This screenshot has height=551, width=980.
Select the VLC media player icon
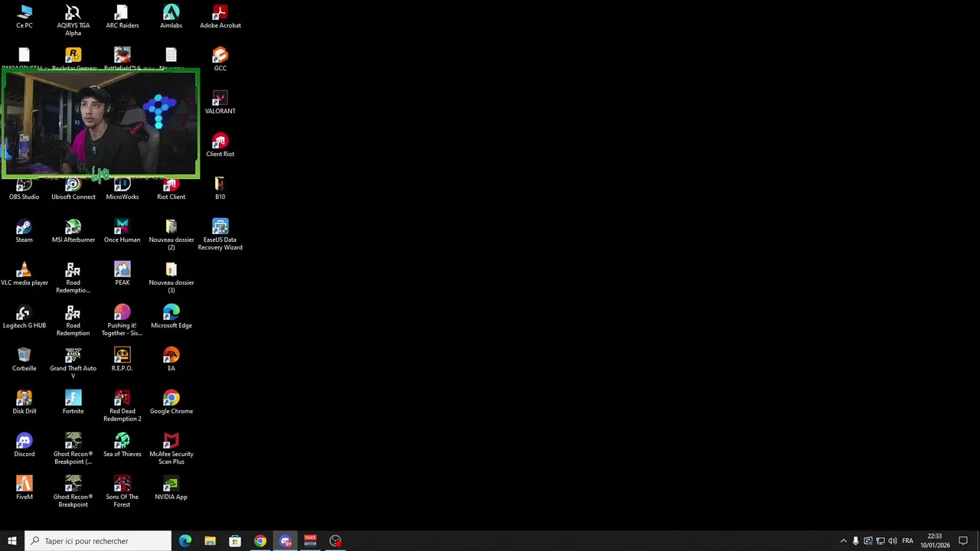point(24,274)
